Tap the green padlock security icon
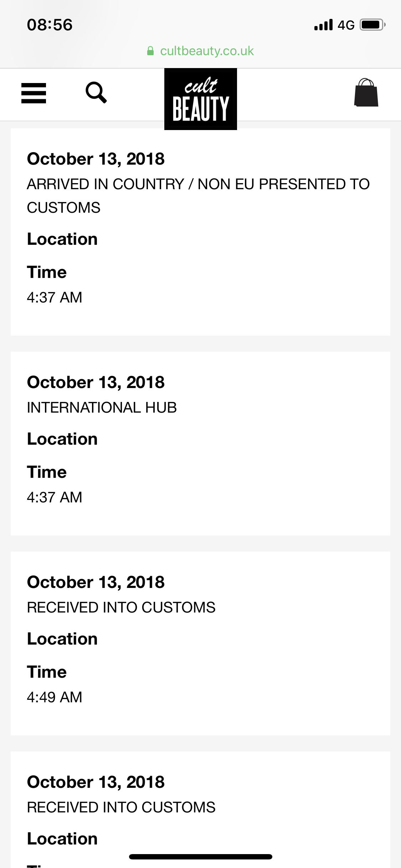Viewport: 401px width, 868px height. (150, 51)
